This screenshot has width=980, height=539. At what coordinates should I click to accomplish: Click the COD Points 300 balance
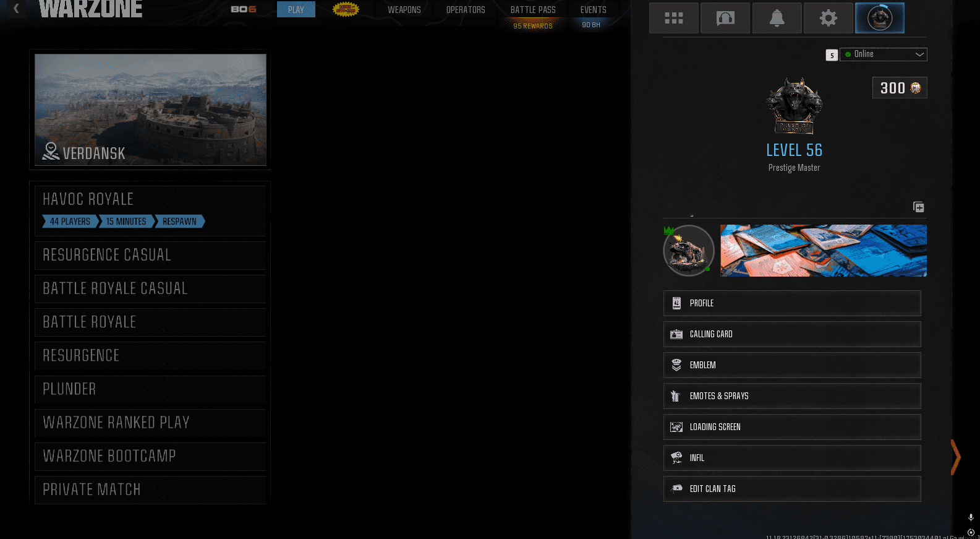(x=900, y=88)
